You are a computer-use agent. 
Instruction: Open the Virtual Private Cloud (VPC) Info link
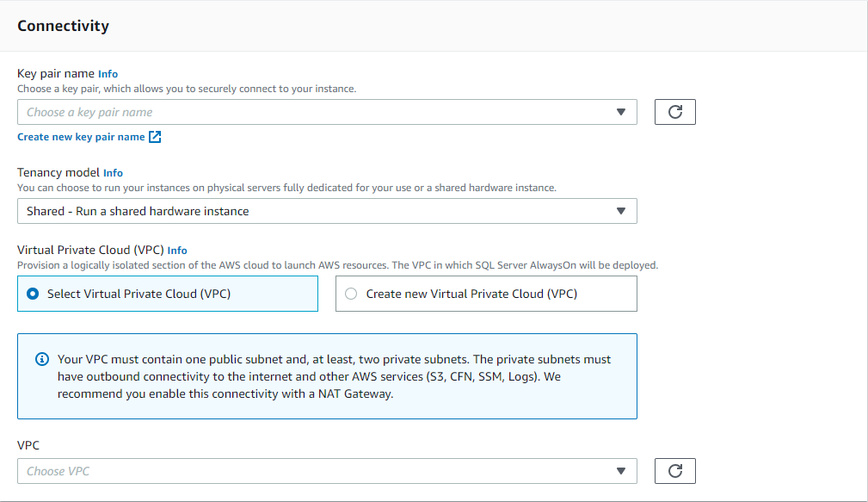[176, 250]
